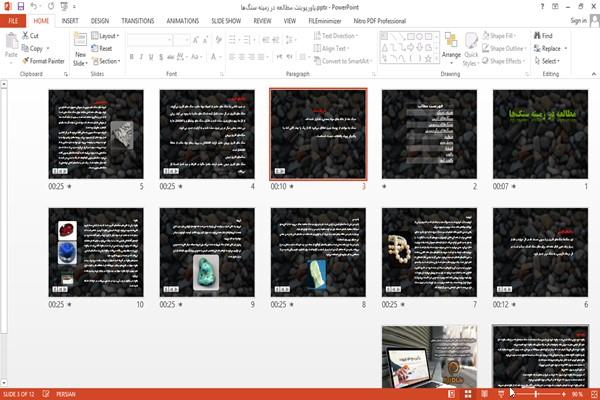Switch to Normal view in status bar
600x400 pixels.
tap(452, 394)
